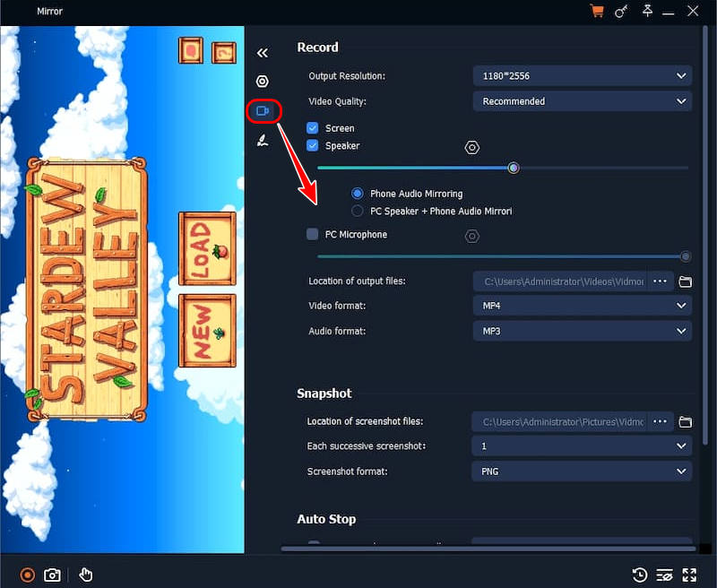
Task: Select the brush drawing tool icon
Action: (263, 142)
